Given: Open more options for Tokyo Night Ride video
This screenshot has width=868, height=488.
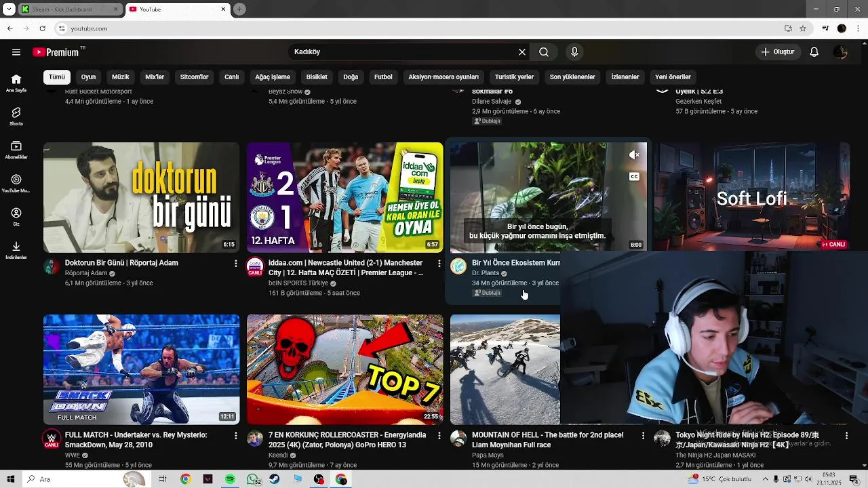Looking at the screenshot, I should 847,435.
